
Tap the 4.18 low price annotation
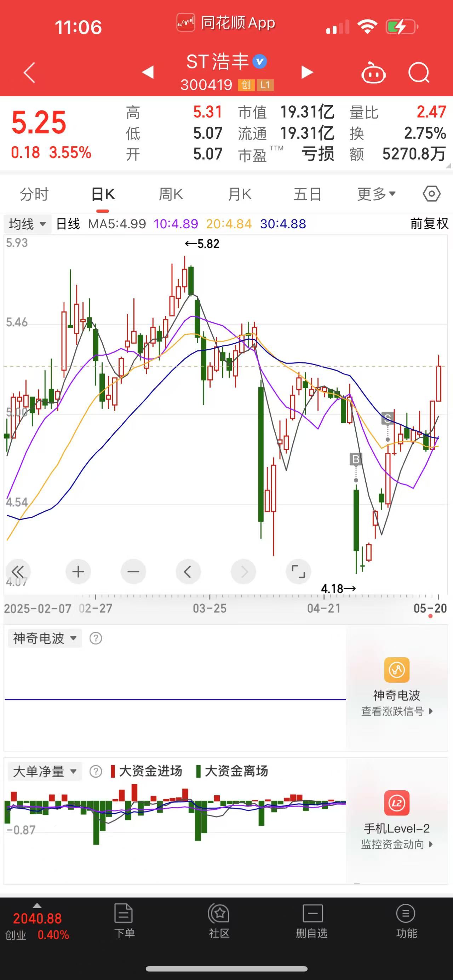click(339, 589)
